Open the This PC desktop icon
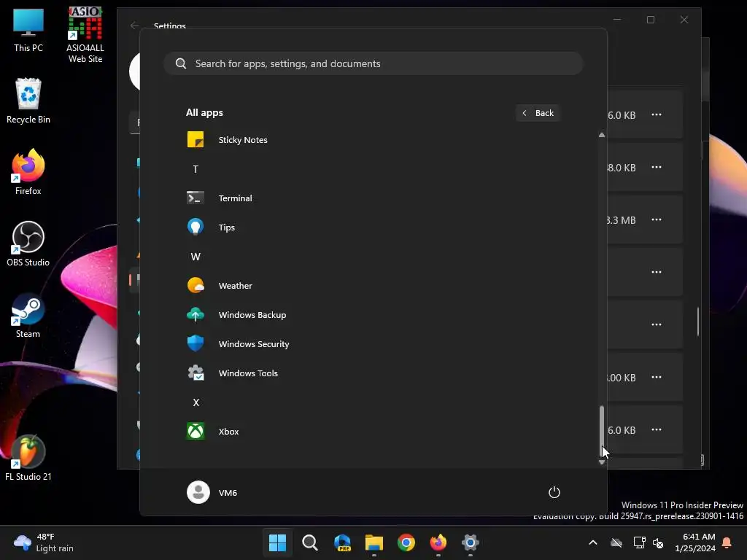The width and height of the screenshot is (747, 560). click(x=28, y=31)
